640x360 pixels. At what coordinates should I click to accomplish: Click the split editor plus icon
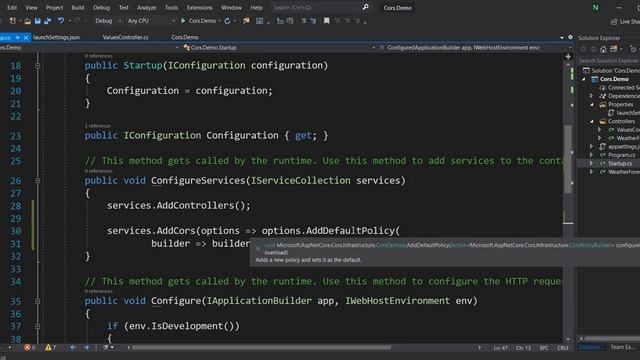(568, 57)
